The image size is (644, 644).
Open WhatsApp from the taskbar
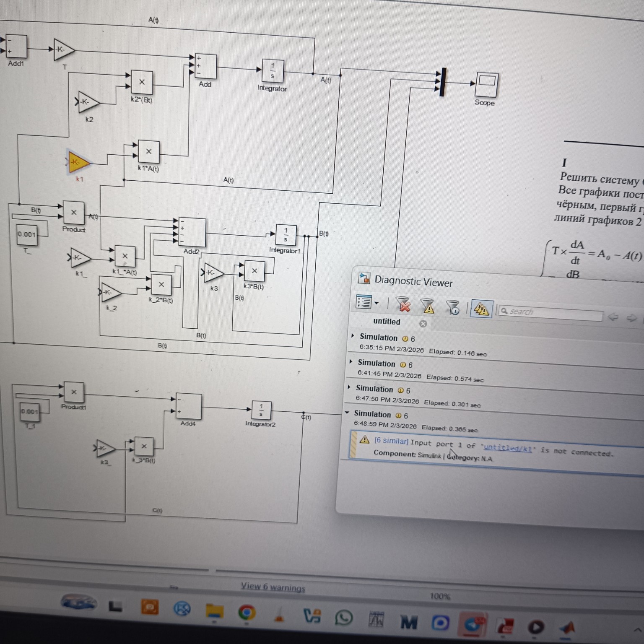coord(344,618)
